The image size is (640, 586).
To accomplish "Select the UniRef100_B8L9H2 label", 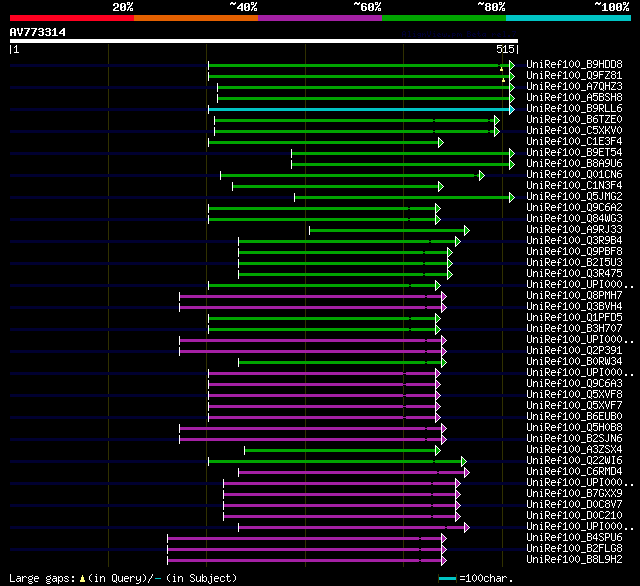I will 574,560.
